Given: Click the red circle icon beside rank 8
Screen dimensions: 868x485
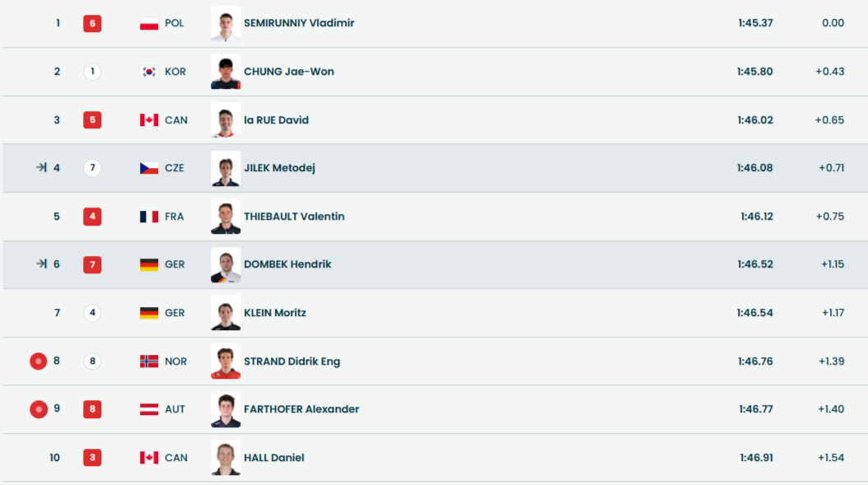Looking at the screenshot, I should 38,361.
